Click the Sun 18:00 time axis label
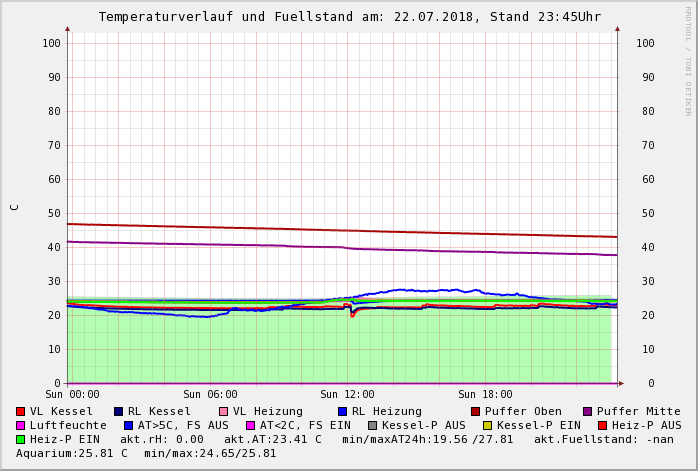698x471 pixels. point(485,395)
